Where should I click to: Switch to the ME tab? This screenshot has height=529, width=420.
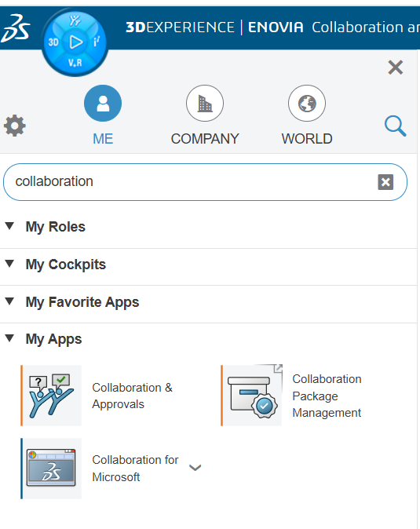tap(103, 115)
